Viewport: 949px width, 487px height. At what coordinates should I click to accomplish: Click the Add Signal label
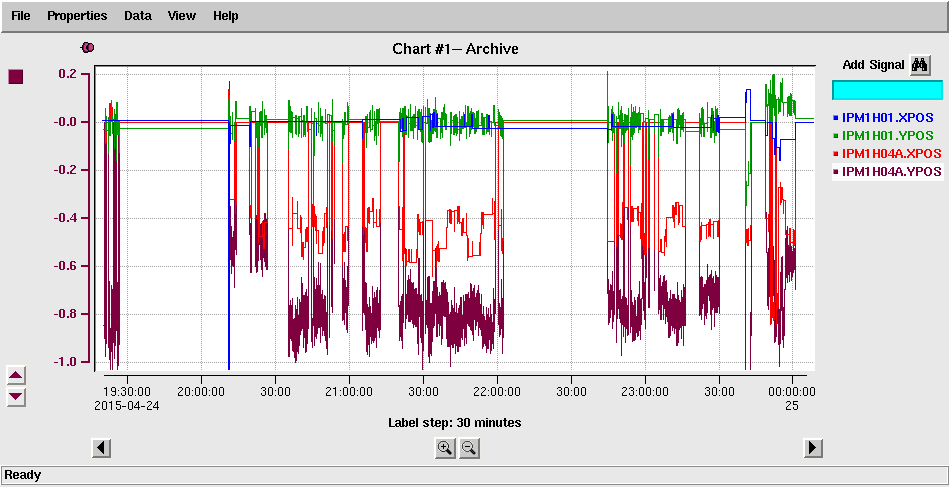[x=873, y=65]
